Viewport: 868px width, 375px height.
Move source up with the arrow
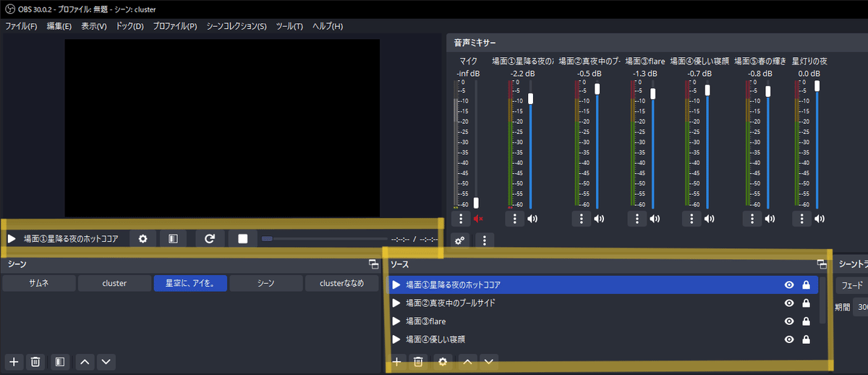[467, 361]
